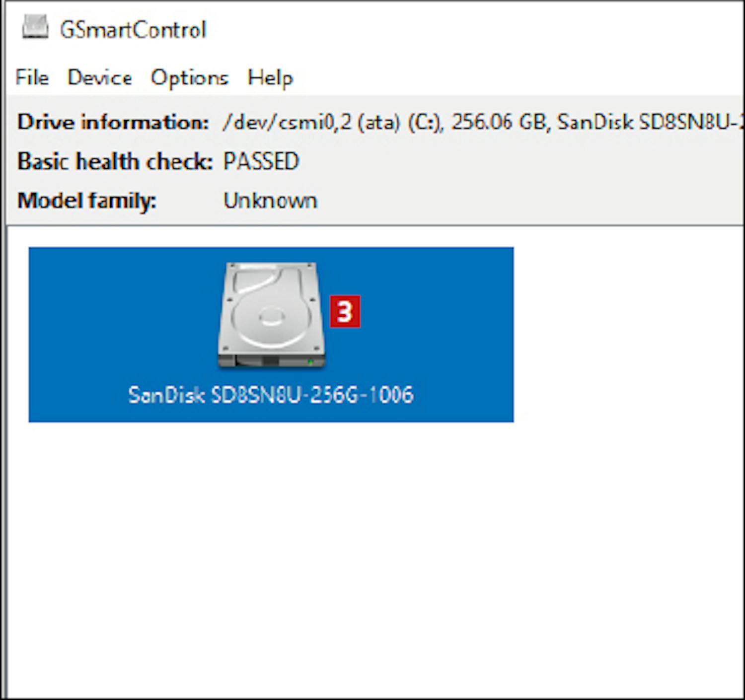Open the Device menu
The height and width of the screenshot is (700, 745).
click(x=100, y=77)
